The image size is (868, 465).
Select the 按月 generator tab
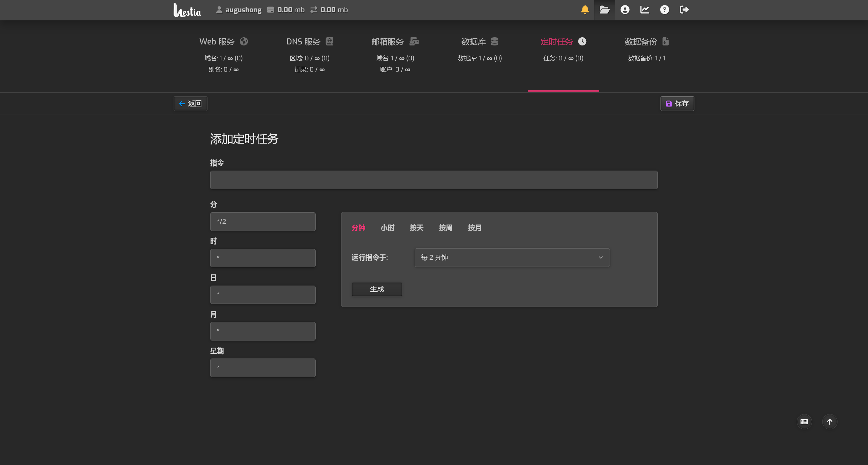click(474, 228)
